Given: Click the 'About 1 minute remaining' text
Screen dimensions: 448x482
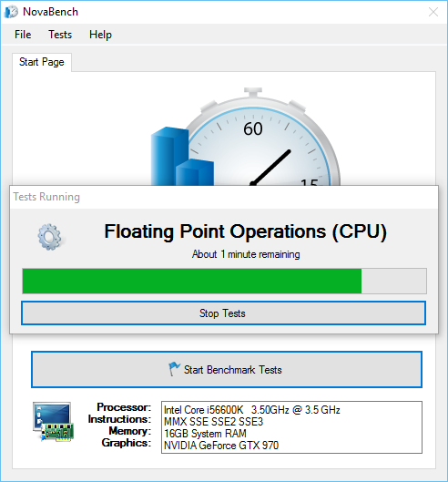Looking at the screenshot, I should click(x=246, y=254).
